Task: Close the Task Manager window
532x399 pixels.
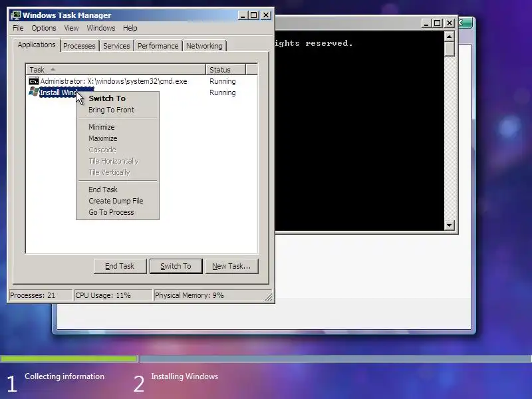Action: point(266,15)
